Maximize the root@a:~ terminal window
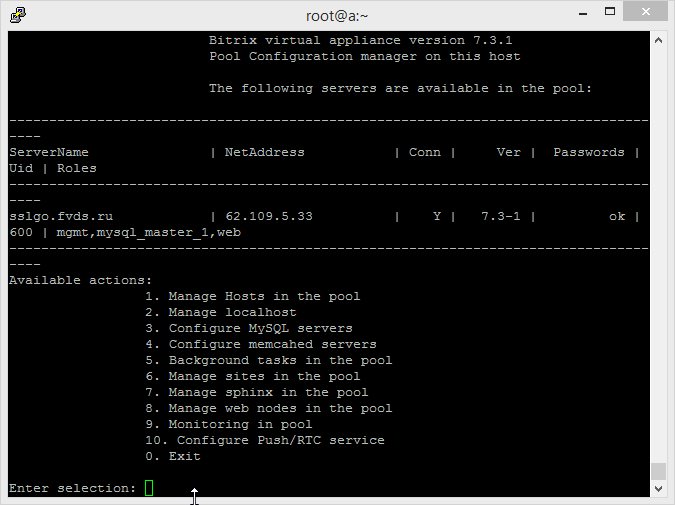 coord(610,12)
